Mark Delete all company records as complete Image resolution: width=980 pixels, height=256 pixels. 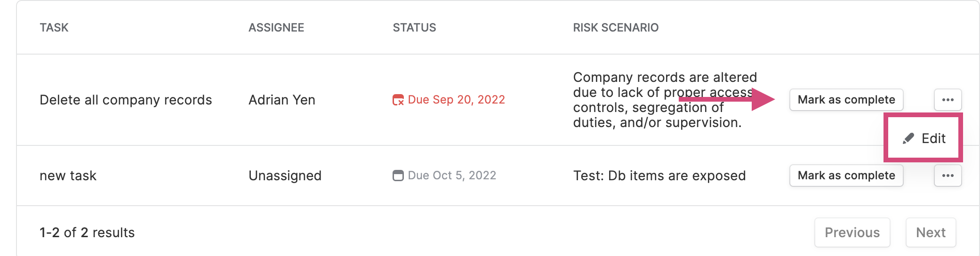pos(846,100)
